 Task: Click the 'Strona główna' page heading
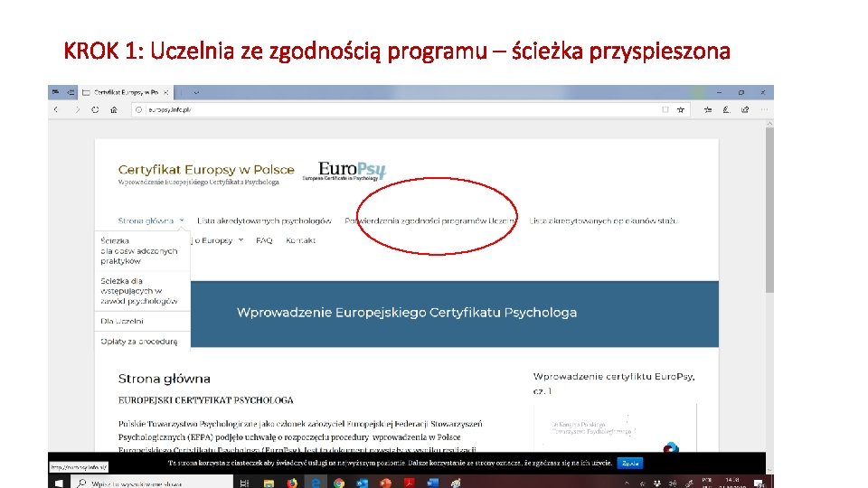click(x=165, y=379)
